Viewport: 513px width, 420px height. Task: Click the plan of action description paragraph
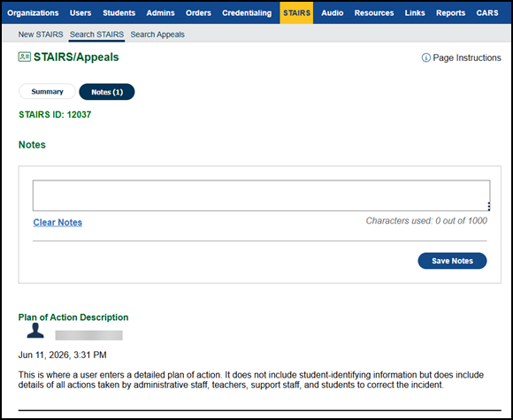pos(251,379)
